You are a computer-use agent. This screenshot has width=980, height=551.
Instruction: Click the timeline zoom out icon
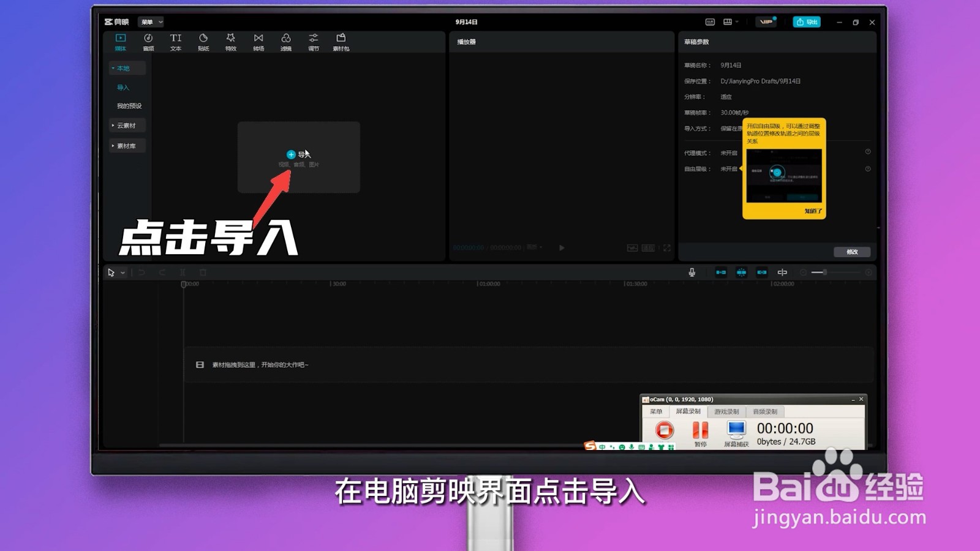pos(803,272)
